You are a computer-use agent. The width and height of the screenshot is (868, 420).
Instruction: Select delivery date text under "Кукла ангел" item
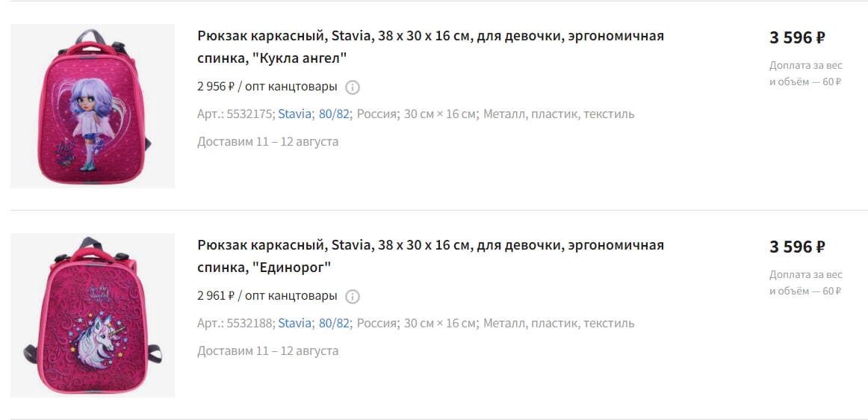tap(267, 141)
